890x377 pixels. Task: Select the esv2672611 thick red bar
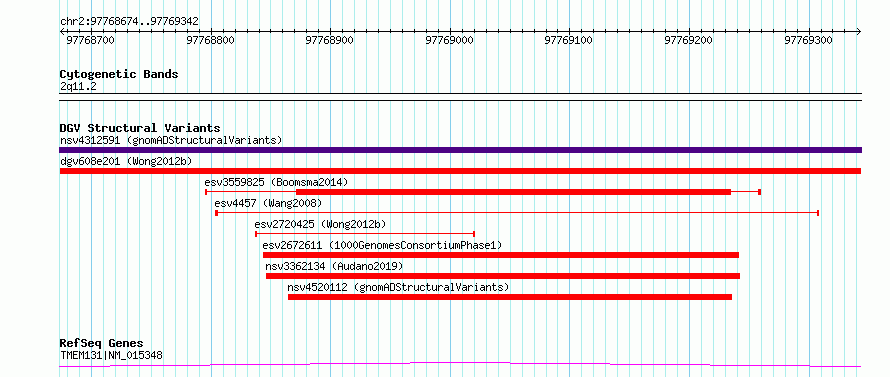[501, 255]
